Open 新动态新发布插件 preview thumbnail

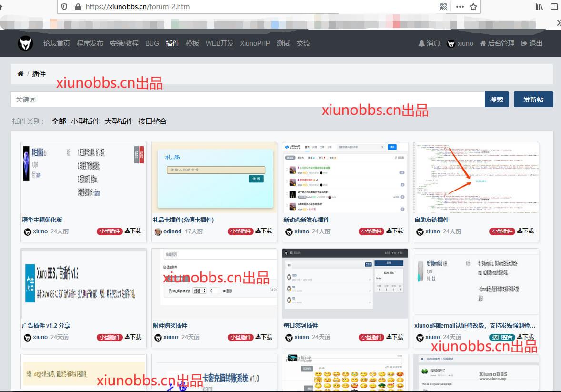pyautogui.click(x=345, y=177)
